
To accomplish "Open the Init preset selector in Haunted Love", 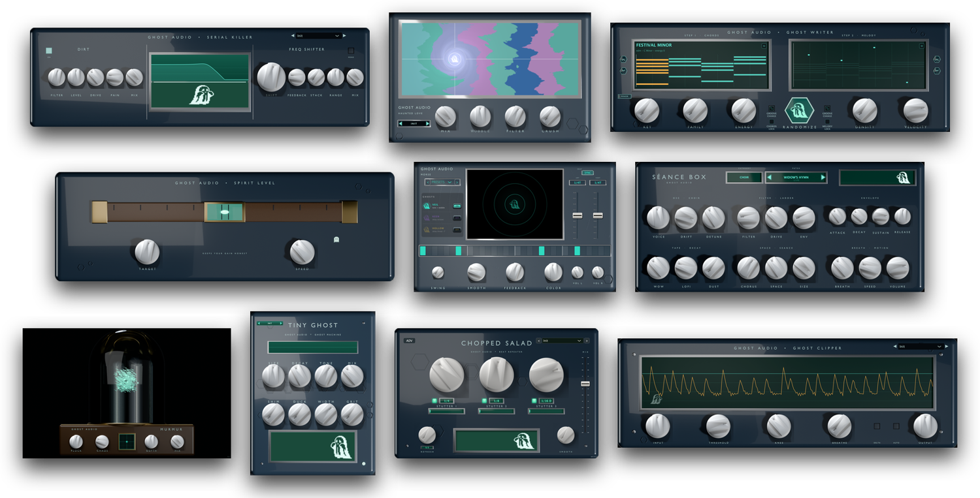I will [x=414, y=123].
